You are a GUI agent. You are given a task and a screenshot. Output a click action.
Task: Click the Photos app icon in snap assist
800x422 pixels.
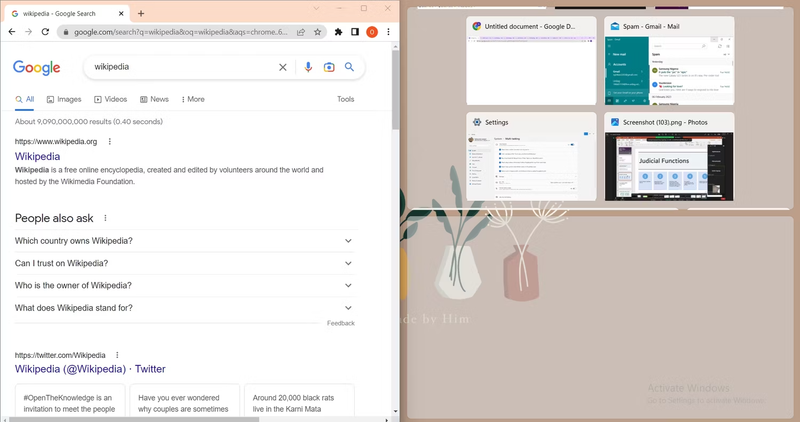[x=615, y=122]
